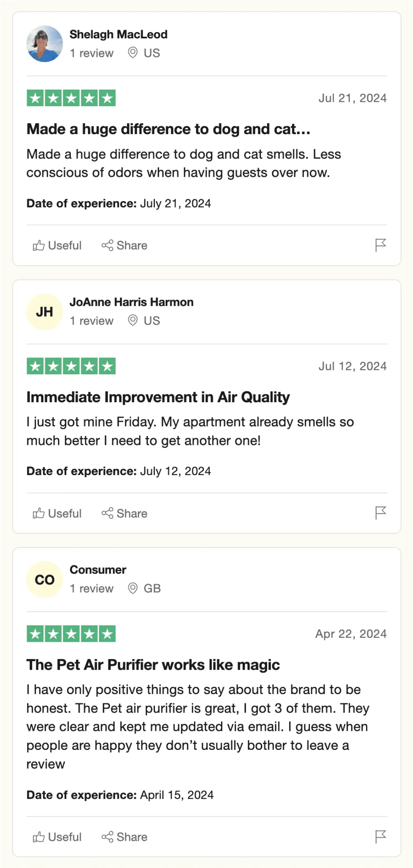Click share icon on Consumer's review

[x=107, y=837]
